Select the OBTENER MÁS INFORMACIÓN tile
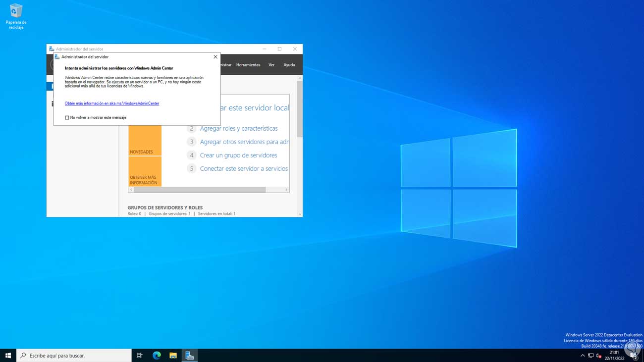644x362 pixels. coord(145,171)
